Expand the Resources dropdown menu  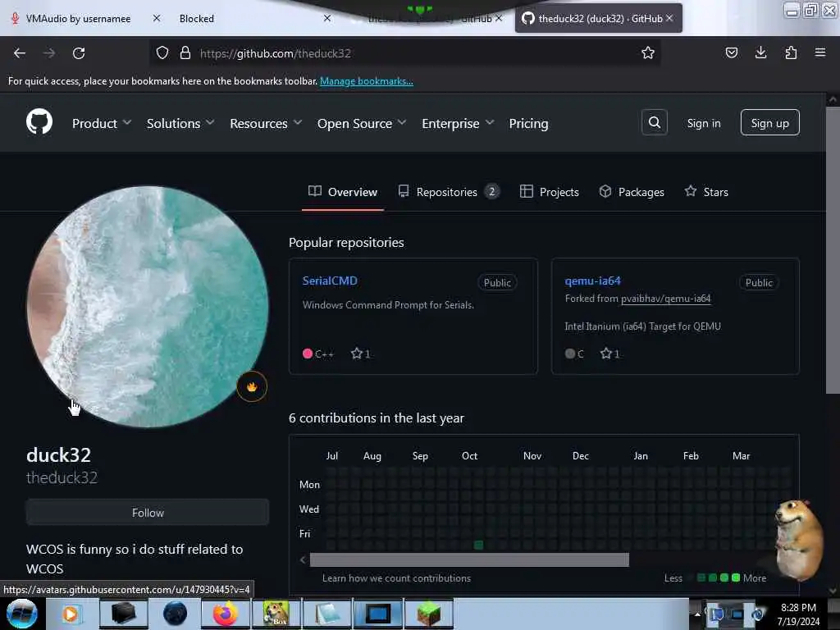click(266, 123)
